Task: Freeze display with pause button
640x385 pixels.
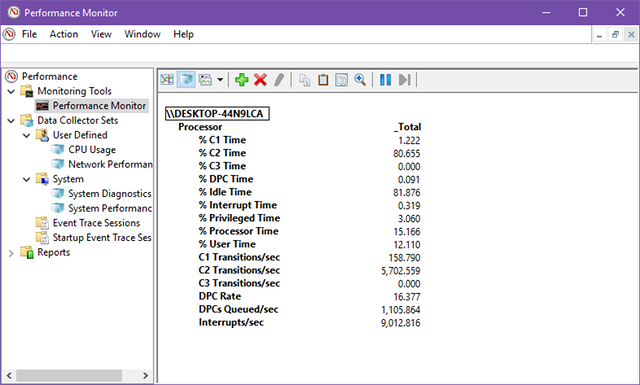Action: pos(385,80)
